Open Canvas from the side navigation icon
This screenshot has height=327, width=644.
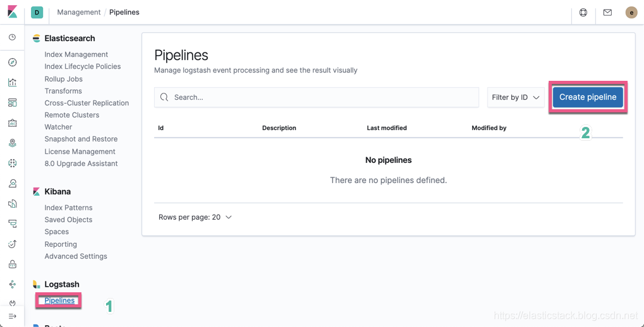[13, 123]
